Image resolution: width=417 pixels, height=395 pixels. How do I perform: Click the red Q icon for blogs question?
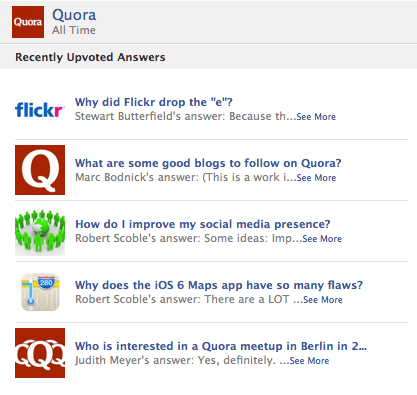pos(40,170)
